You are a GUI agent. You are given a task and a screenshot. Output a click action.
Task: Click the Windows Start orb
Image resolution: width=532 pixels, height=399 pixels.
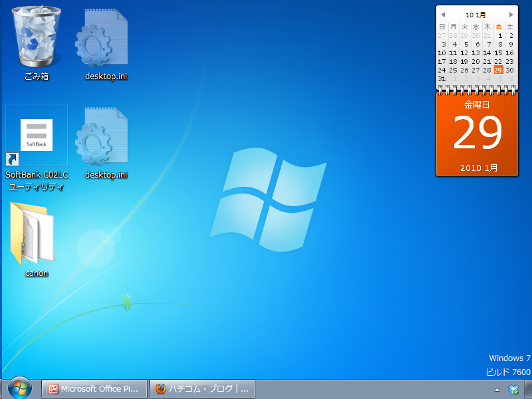point(20,388)
